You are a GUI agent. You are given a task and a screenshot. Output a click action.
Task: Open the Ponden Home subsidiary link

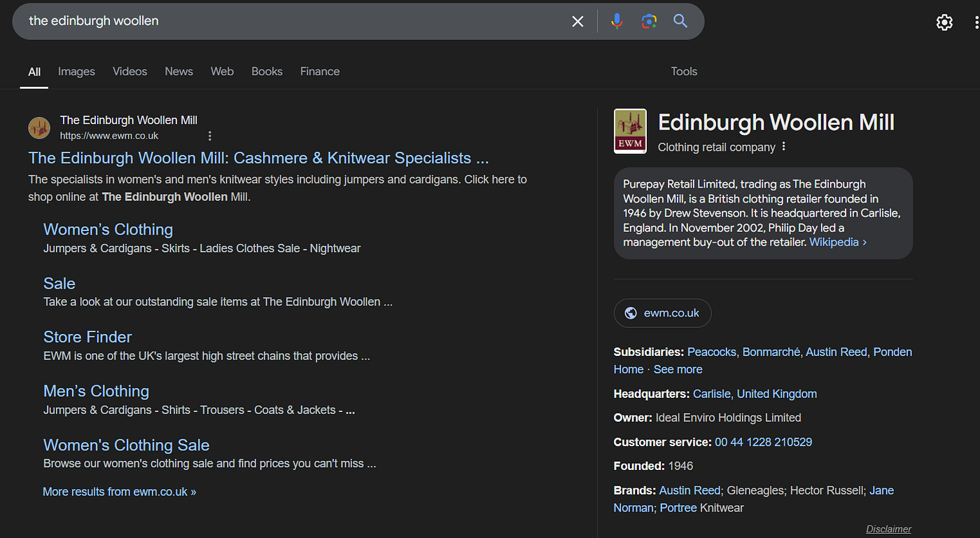coord(892,352)
